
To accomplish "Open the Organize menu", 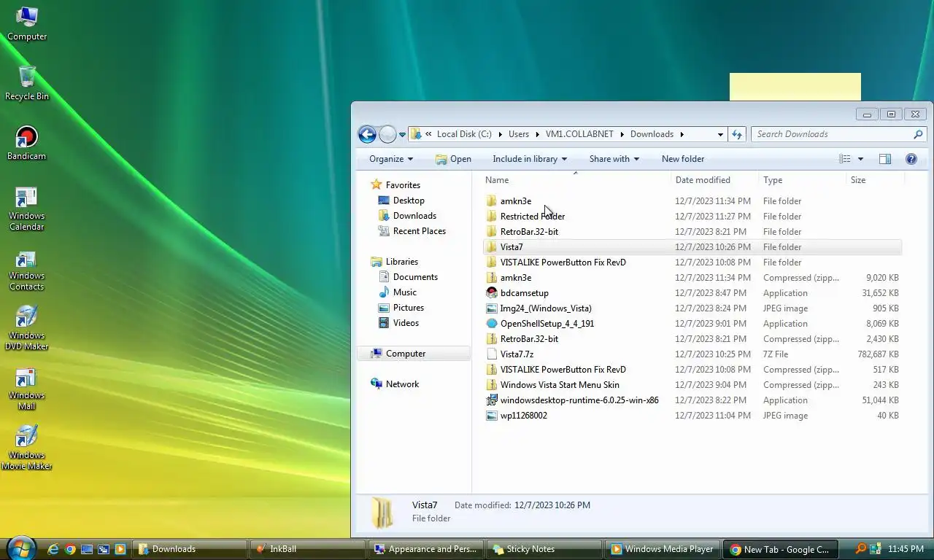I will pyautogui.click(x=391, y=159).
